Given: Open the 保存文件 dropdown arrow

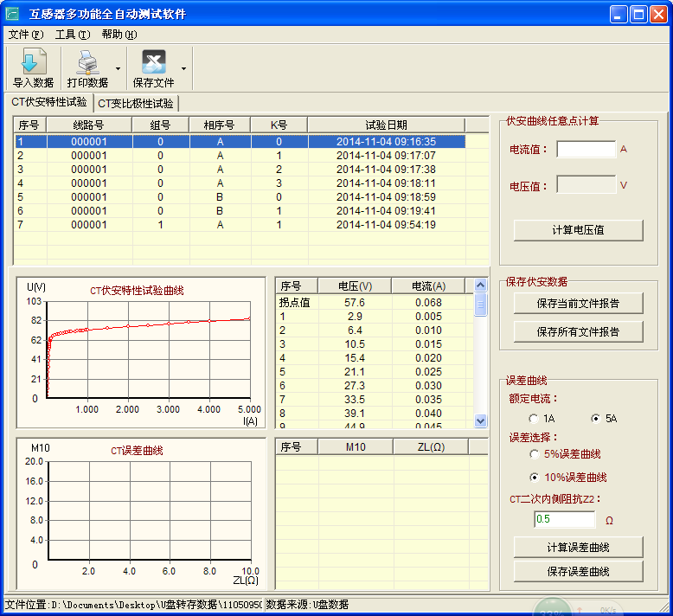Looking at the screenshot, I should 183,68.
